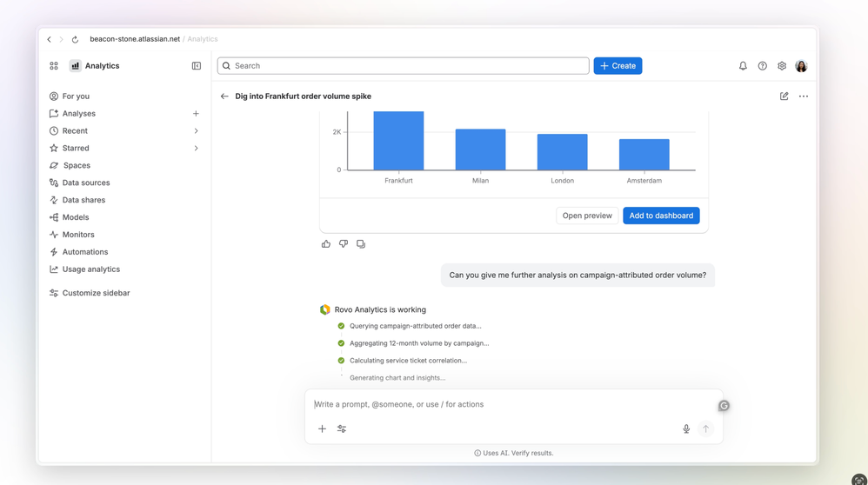868x485 pixels.
Task: Click Add to dashboard button
Action: [x=661, y=216]
